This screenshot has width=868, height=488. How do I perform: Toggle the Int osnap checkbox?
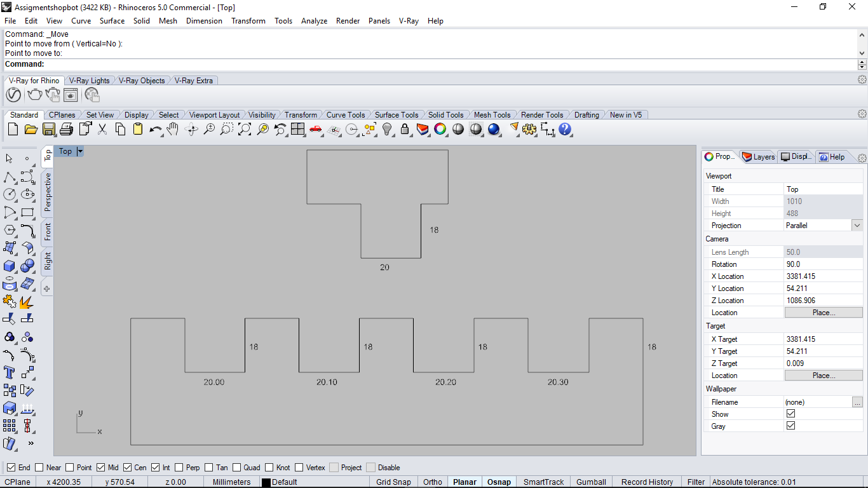tap(156, 467)
